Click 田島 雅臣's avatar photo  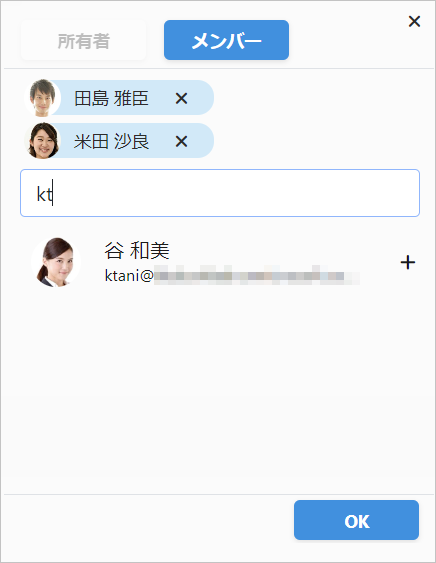42,98
